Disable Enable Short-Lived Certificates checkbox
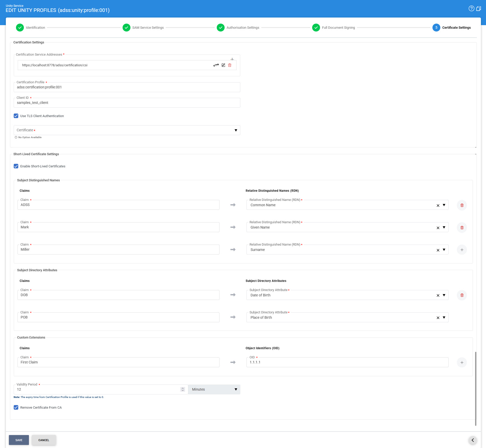Screen dimensions: 486x448 pos(16,166)
